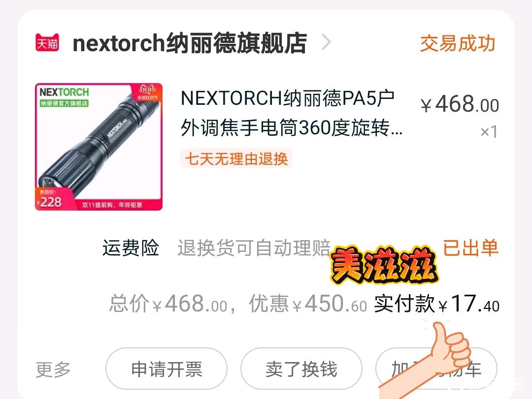Screen dimensions: 532x399
Task: Click 退换货可自动理赔 insurance description
Action: pyautogui.click(x=254, y=248)
